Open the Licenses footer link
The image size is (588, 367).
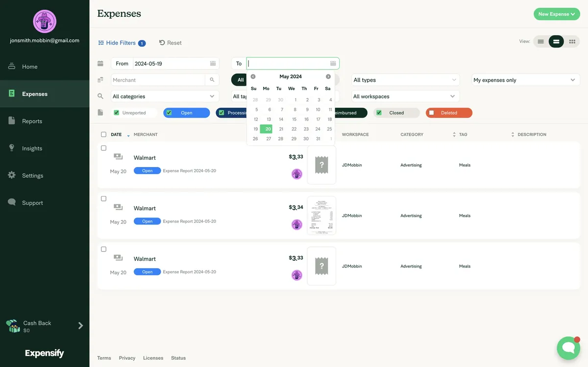[x=153, y=358]
